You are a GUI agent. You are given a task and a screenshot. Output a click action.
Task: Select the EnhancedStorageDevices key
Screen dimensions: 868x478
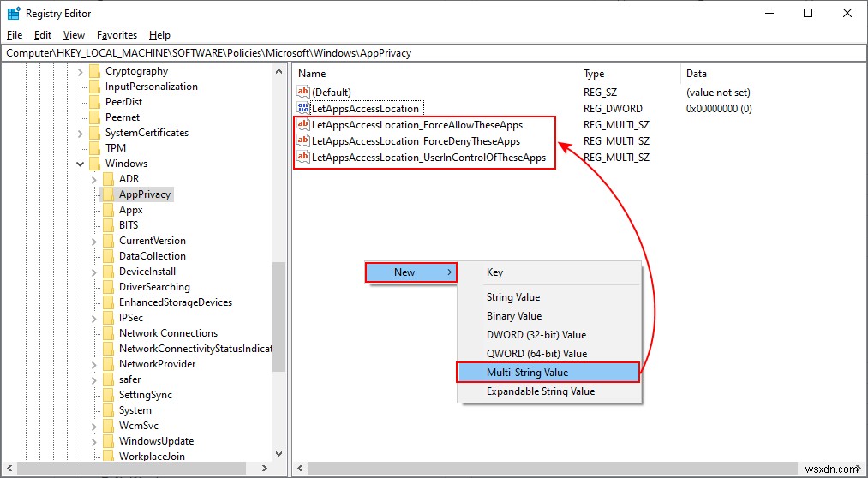pos(176,302)
